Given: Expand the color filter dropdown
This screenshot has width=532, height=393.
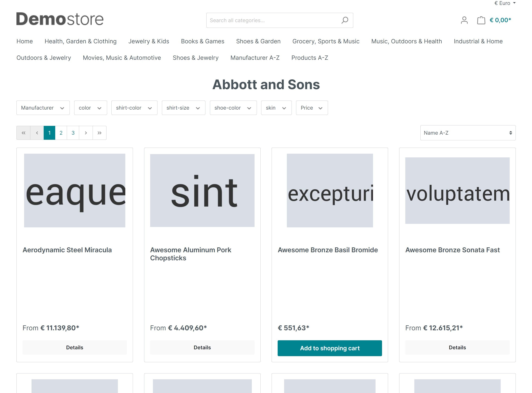Looking at the screenshot, I should tap(90, 108).
